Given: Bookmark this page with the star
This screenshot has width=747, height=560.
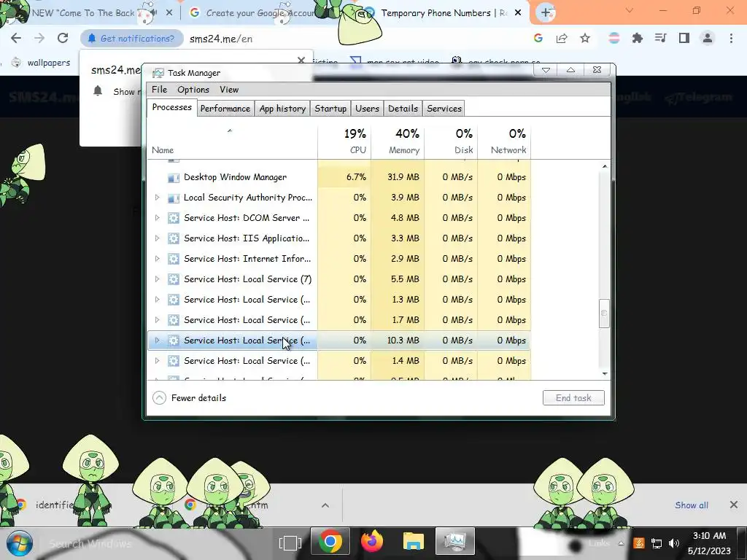Looking at the screenshot, I should coord(585,39).
